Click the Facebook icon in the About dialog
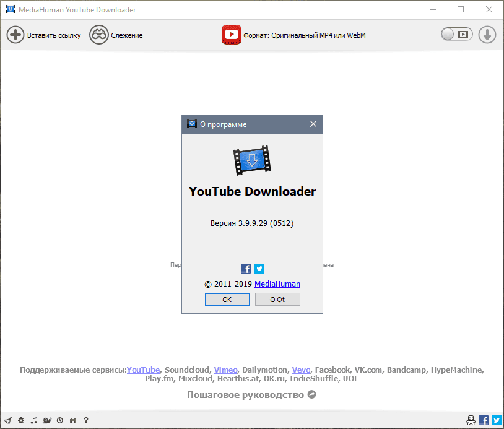The image size is (504, 429). point(246,269)
